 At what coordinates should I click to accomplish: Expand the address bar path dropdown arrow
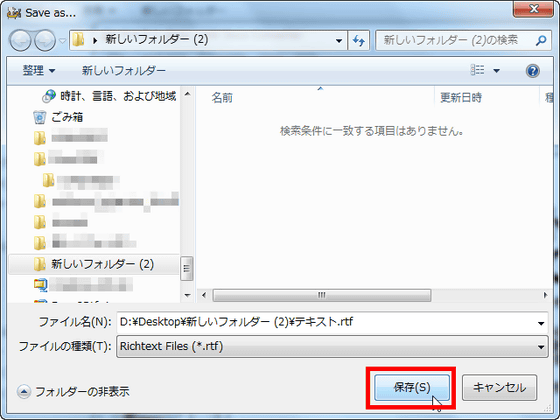[339, 40]
